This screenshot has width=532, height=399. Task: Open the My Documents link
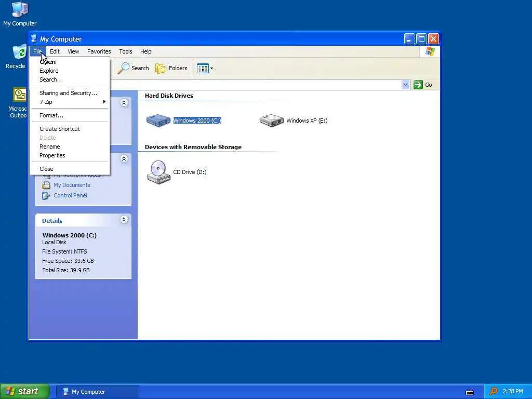(72, 185)
